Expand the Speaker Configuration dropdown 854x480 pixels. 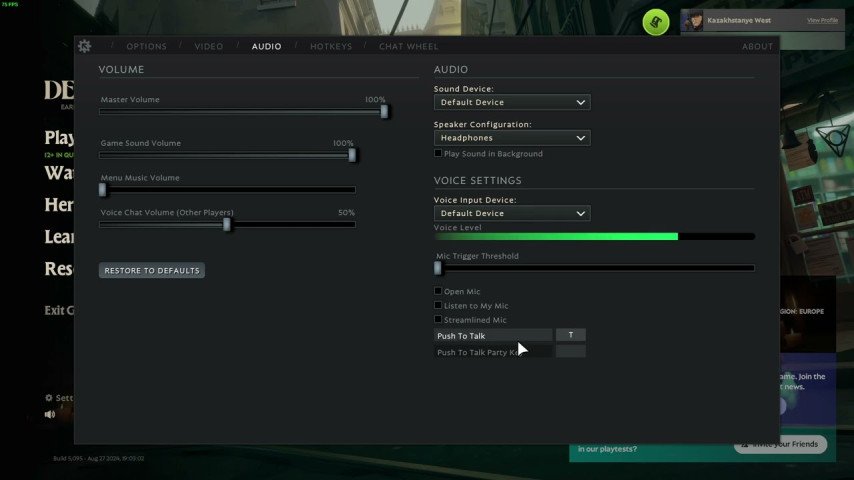(x=511, y=138)
